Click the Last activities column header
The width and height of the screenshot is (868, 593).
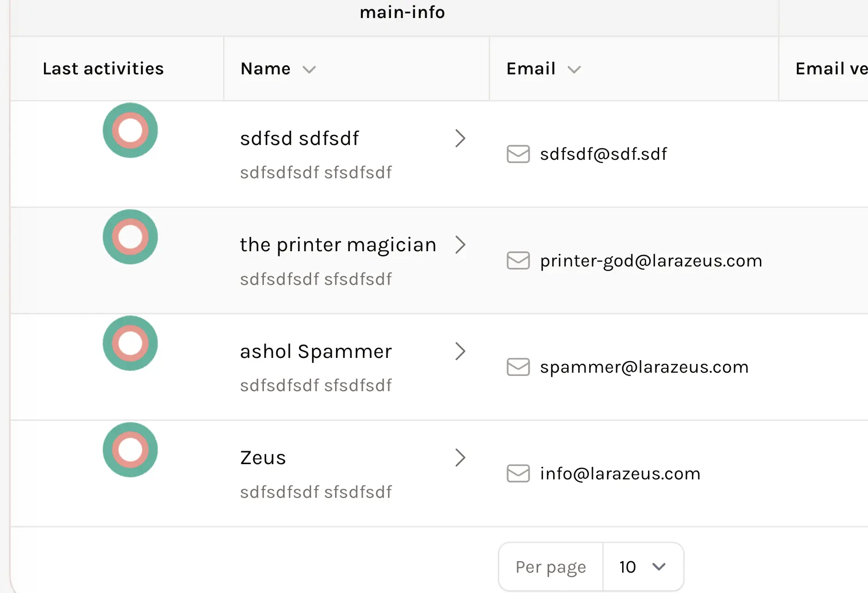tap(103, 69)
